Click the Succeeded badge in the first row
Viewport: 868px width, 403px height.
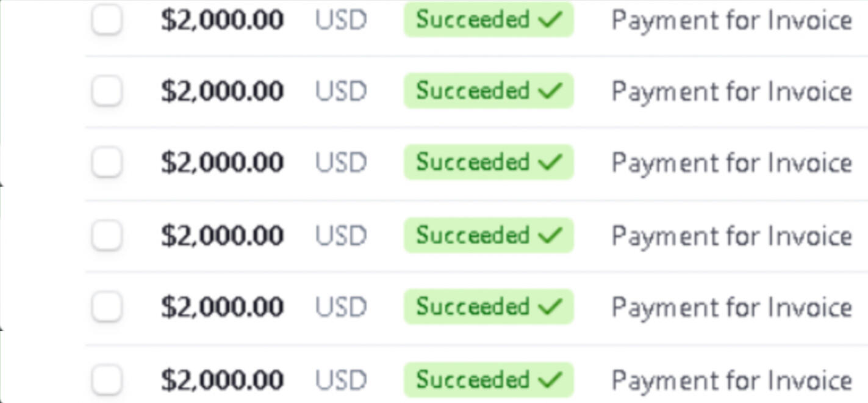488,20
